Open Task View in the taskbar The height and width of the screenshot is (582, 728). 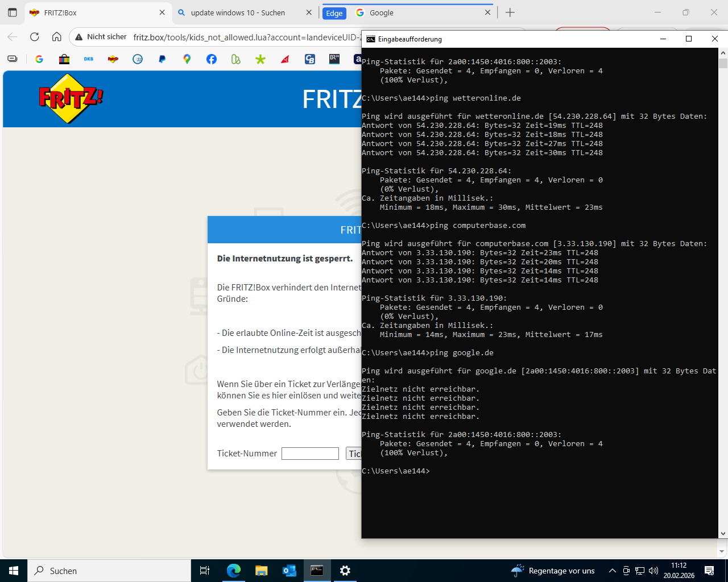point(205,571)
